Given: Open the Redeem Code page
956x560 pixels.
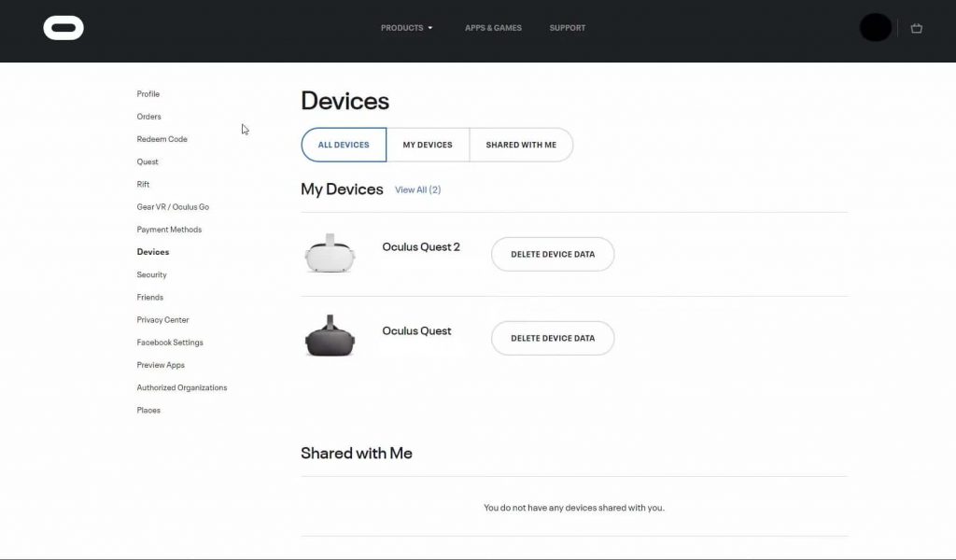Looking at the screenshot, I should 162,138.
